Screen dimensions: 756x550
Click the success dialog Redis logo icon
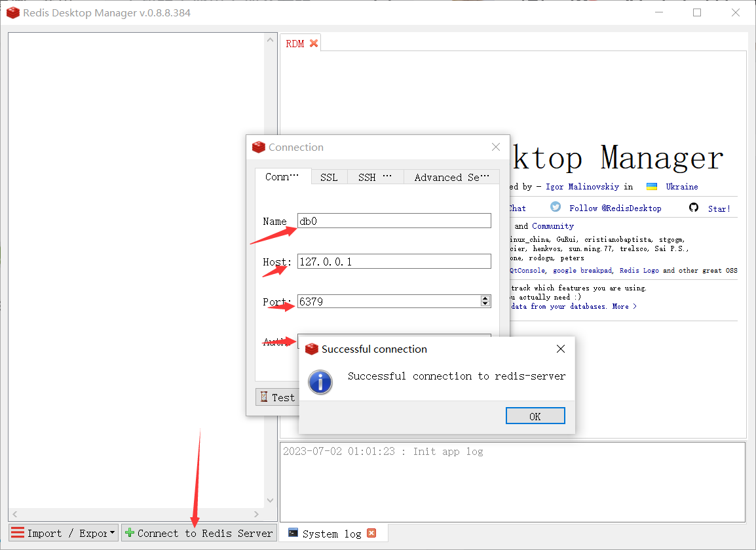(x=312, y=349)
